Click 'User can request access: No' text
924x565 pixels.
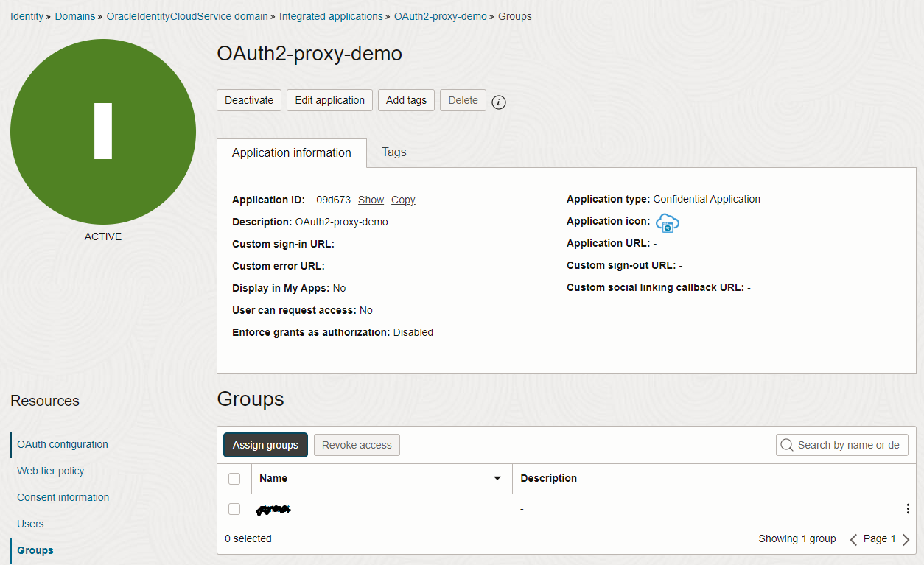tap(303, 310)
